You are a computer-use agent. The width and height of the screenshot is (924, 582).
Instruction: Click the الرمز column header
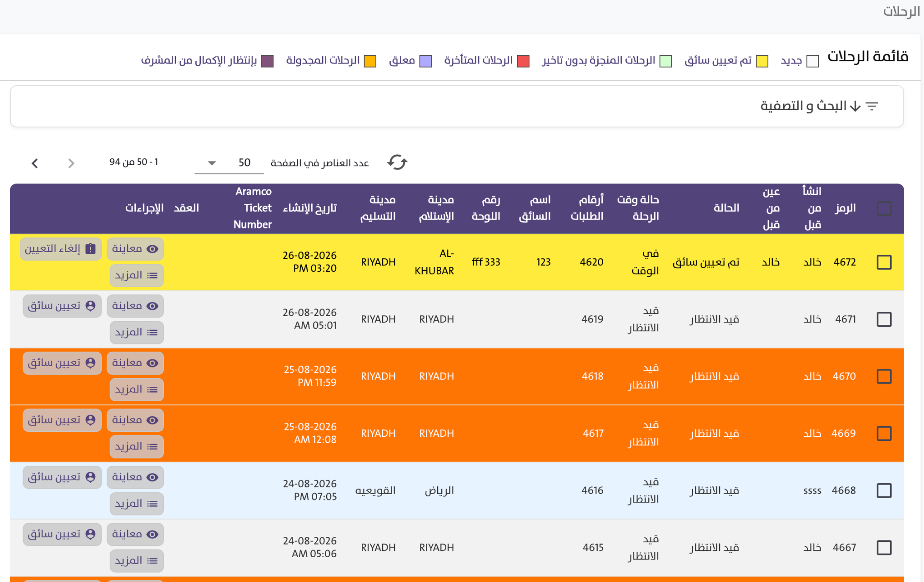pos(845,208)
